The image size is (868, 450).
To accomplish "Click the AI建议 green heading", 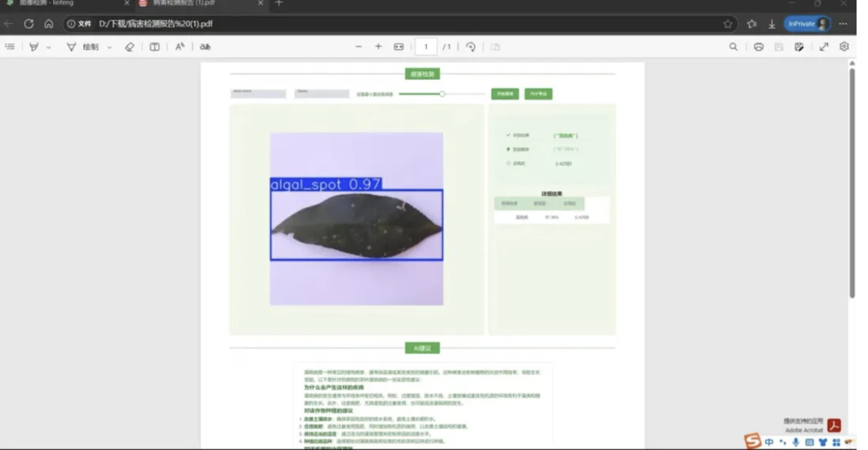I will click(x=423, y=348).
